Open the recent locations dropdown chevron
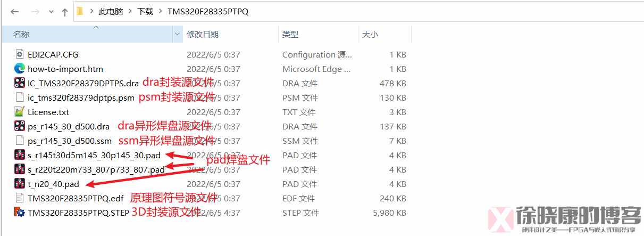 pos(51,12)
